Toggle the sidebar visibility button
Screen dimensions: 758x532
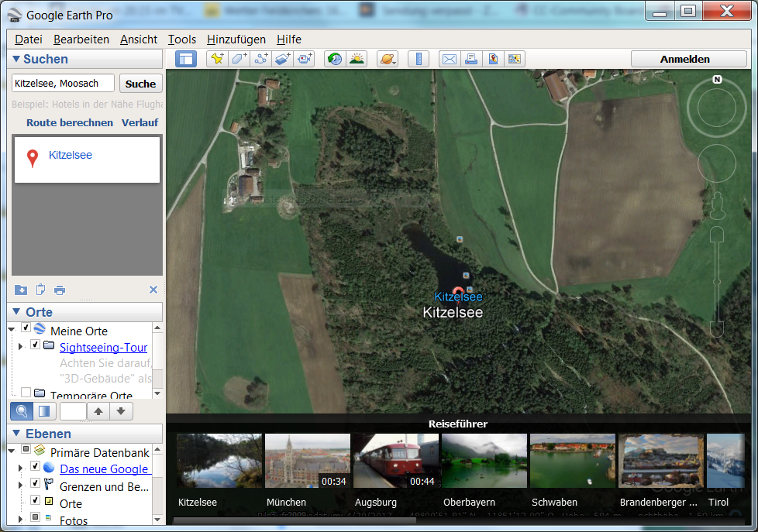186,59
